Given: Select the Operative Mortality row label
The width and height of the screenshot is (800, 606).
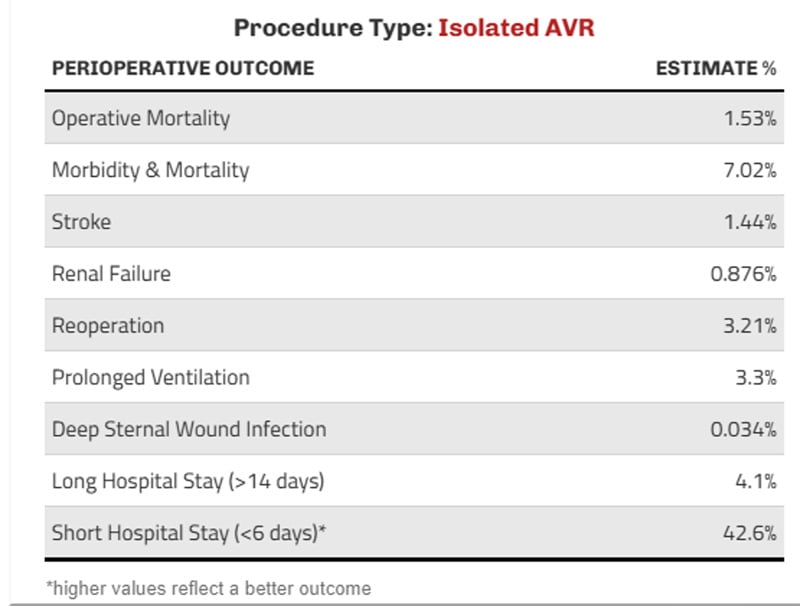Looking at the screenshot, I should tap(141, 118).
